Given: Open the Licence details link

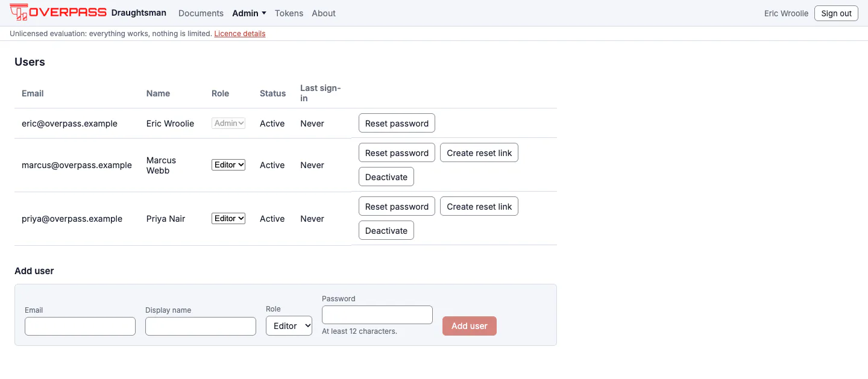Looking at the screenshot, I should [240, 34].
